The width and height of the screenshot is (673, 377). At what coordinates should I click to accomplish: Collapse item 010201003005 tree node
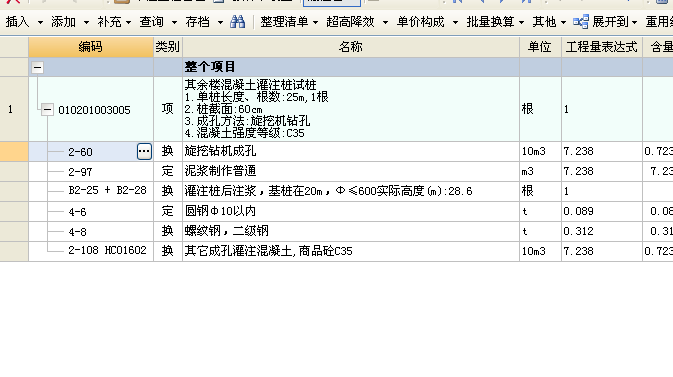(47, 109)
